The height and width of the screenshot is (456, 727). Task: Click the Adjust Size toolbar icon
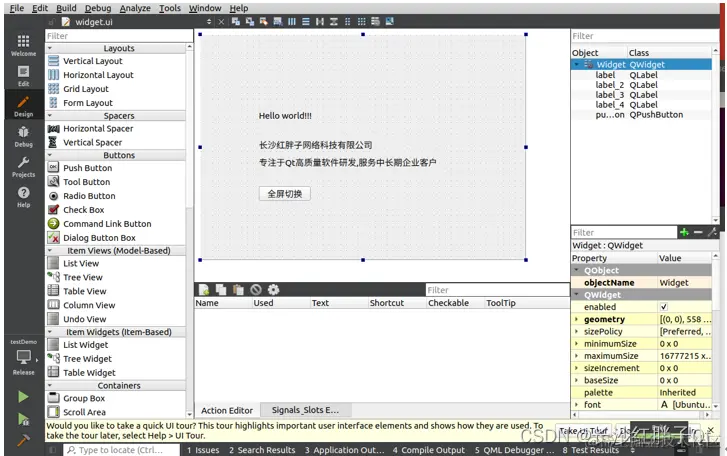[389, 21]
